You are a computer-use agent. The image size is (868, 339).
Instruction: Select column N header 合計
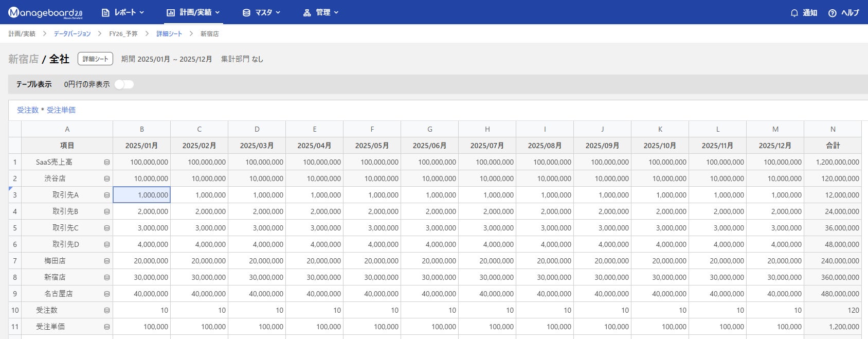(x=833, y=146)
